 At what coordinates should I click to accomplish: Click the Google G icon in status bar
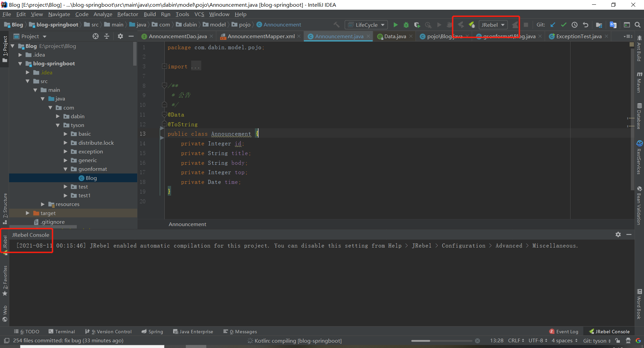638,341
